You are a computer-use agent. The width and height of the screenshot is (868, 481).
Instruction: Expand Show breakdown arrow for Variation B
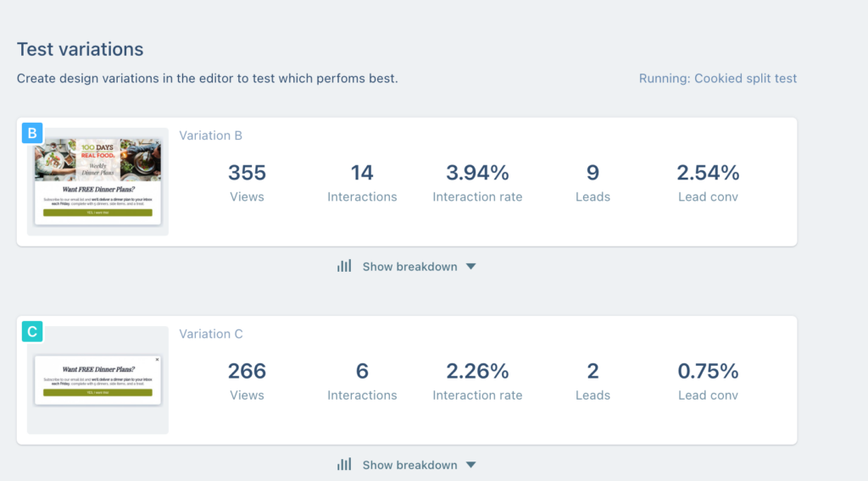click(x=471, y=267)
